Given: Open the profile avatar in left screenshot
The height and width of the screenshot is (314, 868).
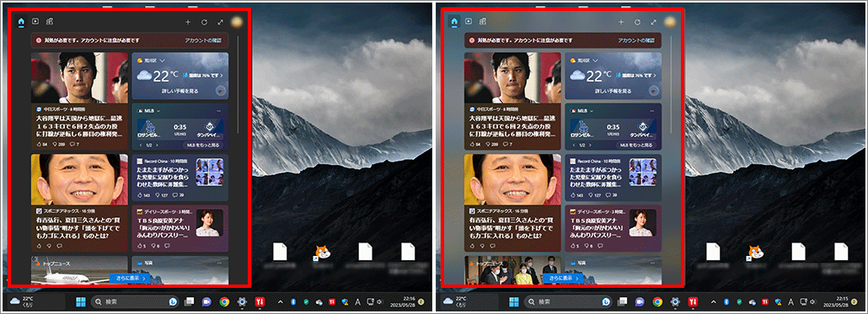Looking at the screenshot, I should [237, 22].
